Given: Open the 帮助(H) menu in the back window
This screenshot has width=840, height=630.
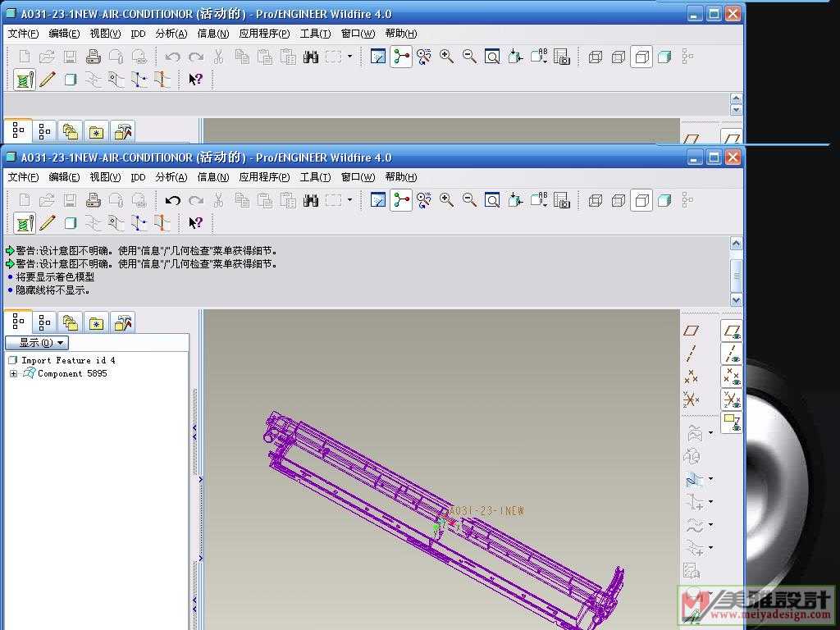Looking at the screenshot, I should (400, 34).
